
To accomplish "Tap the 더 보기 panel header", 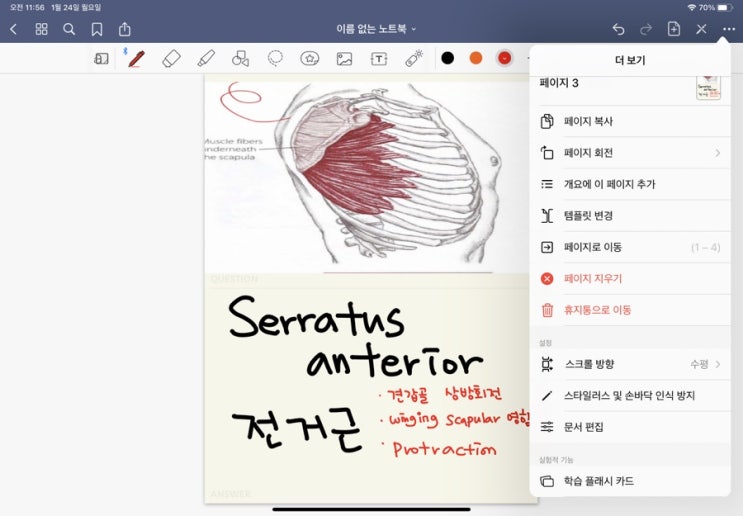I will [x=630, y=60].
